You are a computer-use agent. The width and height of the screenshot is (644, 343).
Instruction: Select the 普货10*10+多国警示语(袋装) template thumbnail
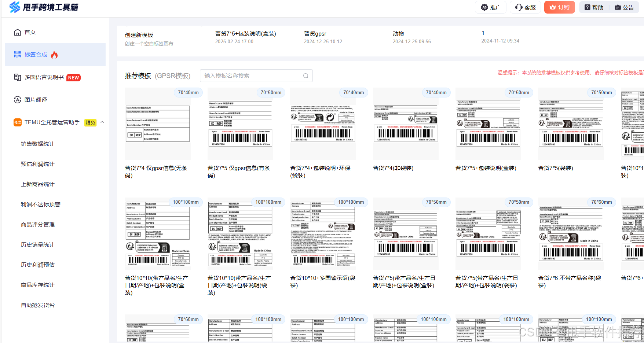pyautogui.click(x=323, y=234)
